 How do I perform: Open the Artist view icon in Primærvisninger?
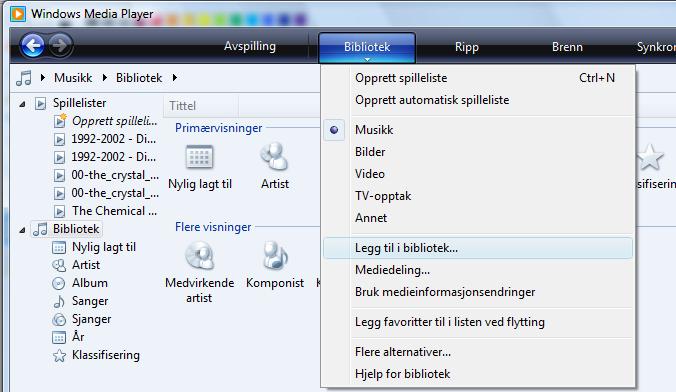[274, 156]
